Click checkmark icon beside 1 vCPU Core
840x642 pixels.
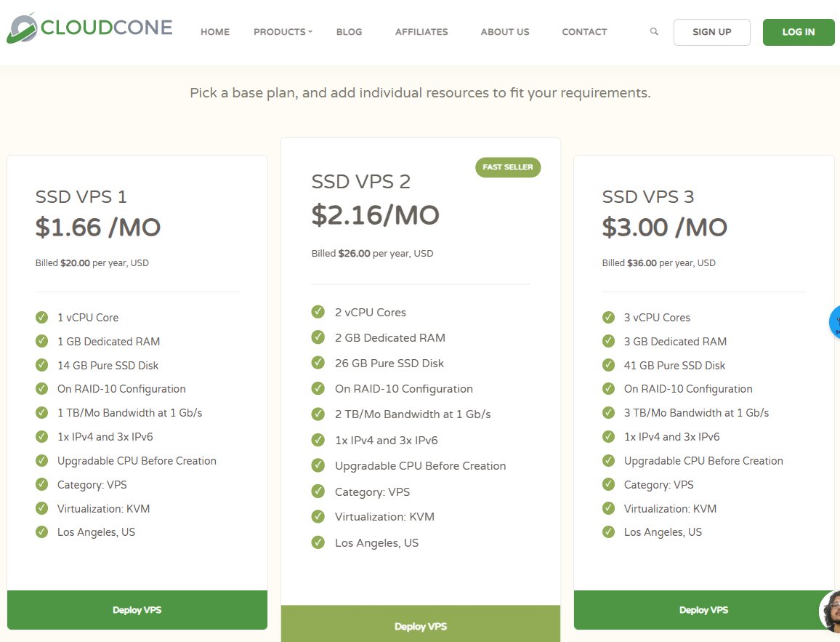pyautogui.click(x=42, y=317)
